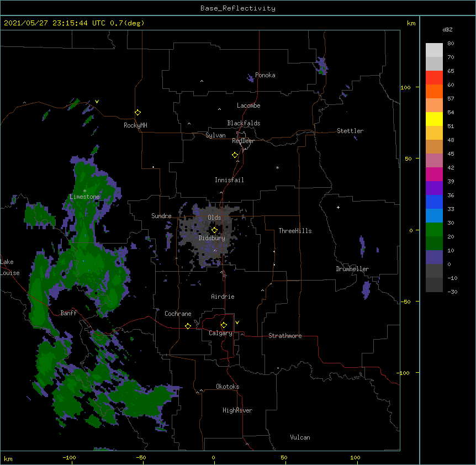Click the yellow diamond radar marker between Olds and Didsbury

214,230
